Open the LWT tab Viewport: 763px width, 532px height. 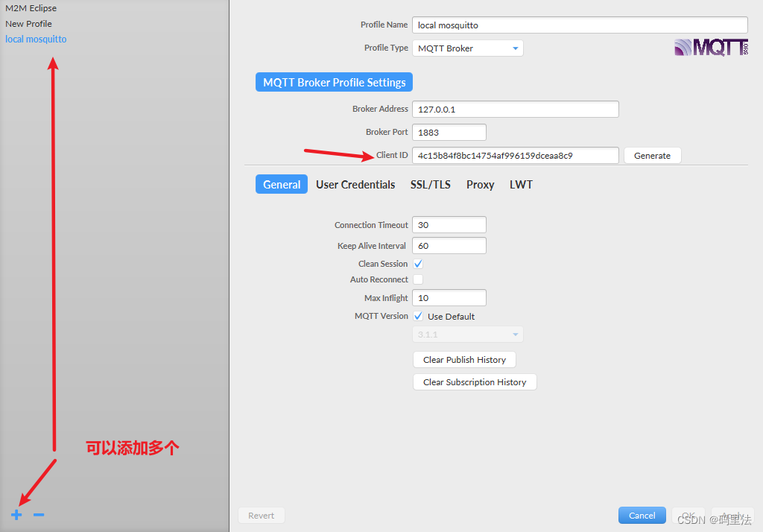click(x=521, y=185)
